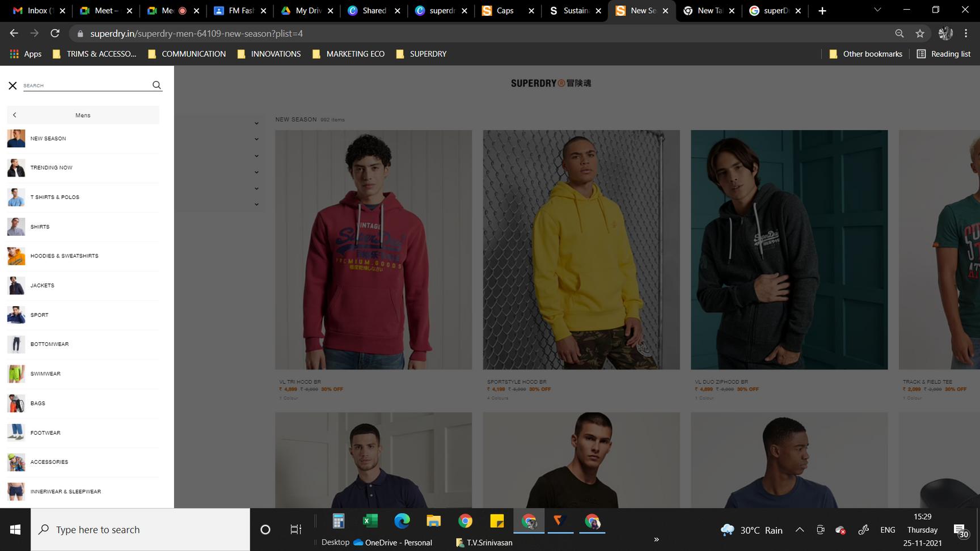Bookmark this page with the star icon
The image size is (980, 551).
tap(920, 33)
